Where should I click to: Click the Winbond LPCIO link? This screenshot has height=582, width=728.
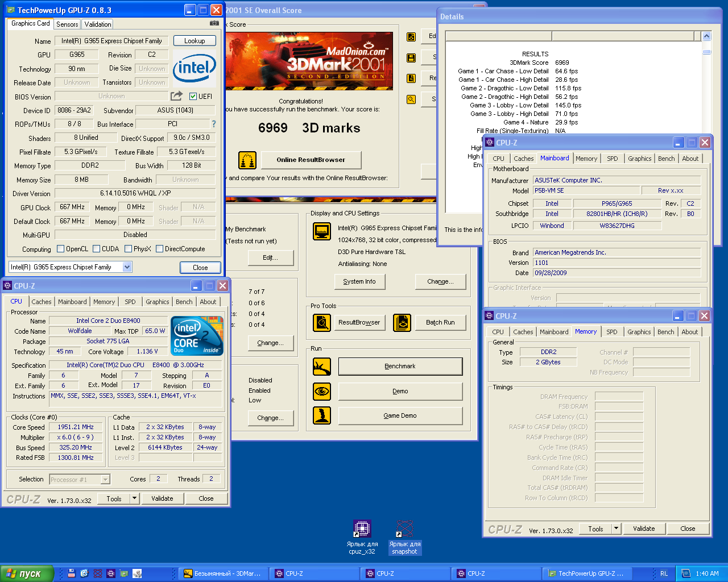pyautogui.click(x=552, y=226)
